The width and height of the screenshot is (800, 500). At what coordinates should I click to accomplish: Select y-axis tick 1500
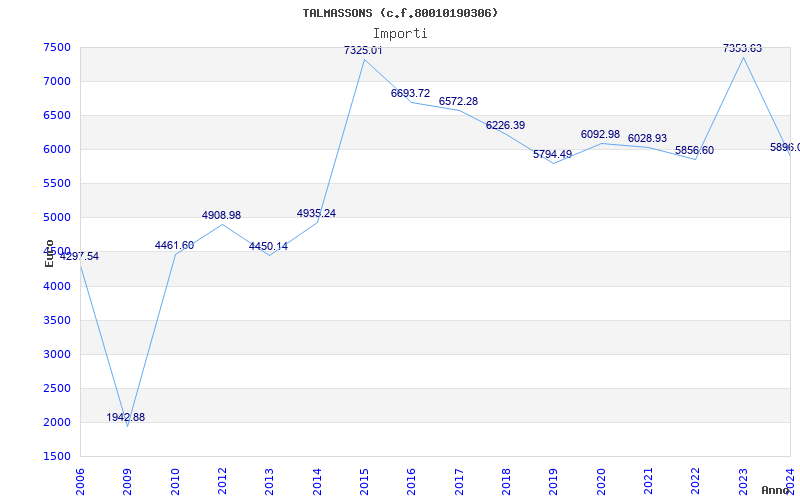pyautogui.click(x=57, y=457)
